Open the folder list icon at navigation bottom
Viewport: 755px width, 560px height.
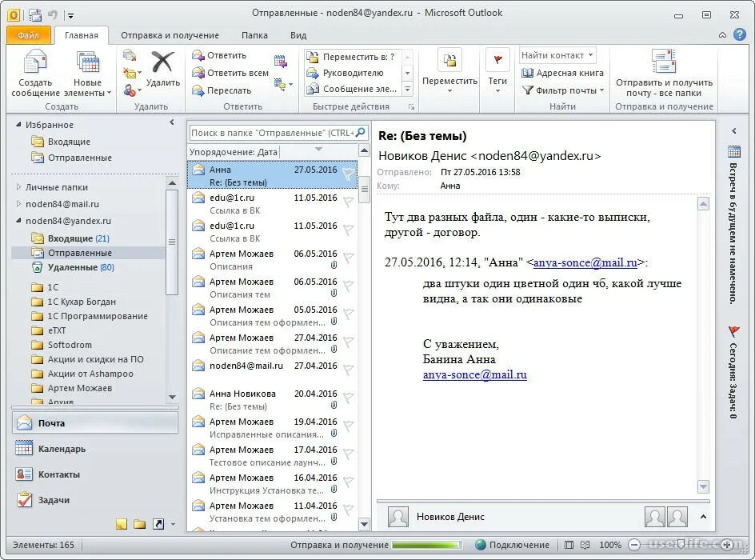[x=140, y=524]
